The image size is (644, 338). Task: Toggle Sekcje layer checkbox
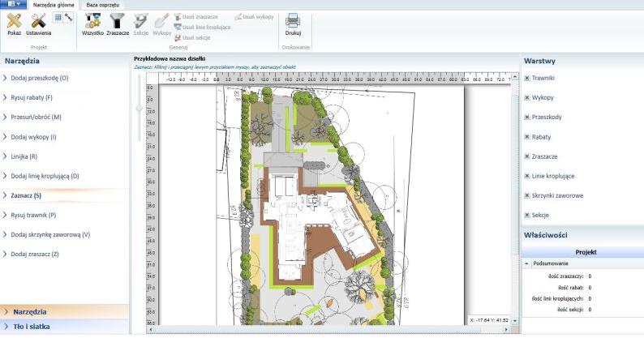(x=527, y=215)
